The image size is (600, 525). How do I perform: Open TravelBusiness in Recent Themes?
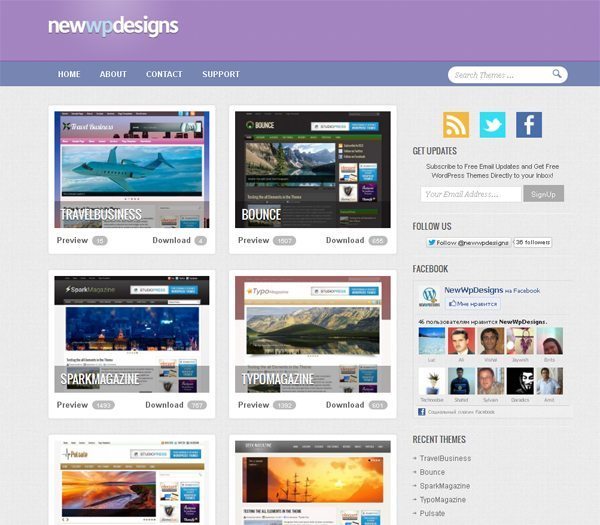[x=445, y=458]
